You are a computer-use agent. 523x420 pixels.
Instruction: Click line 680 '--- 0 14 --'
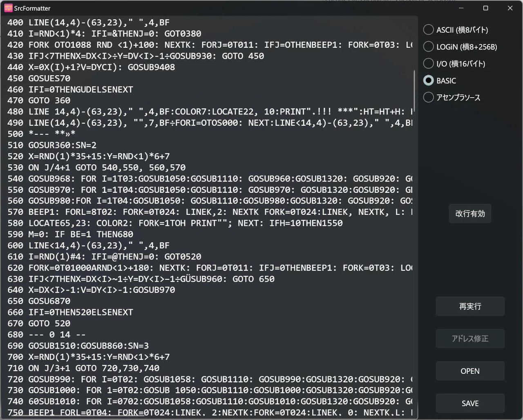point(47,335)
